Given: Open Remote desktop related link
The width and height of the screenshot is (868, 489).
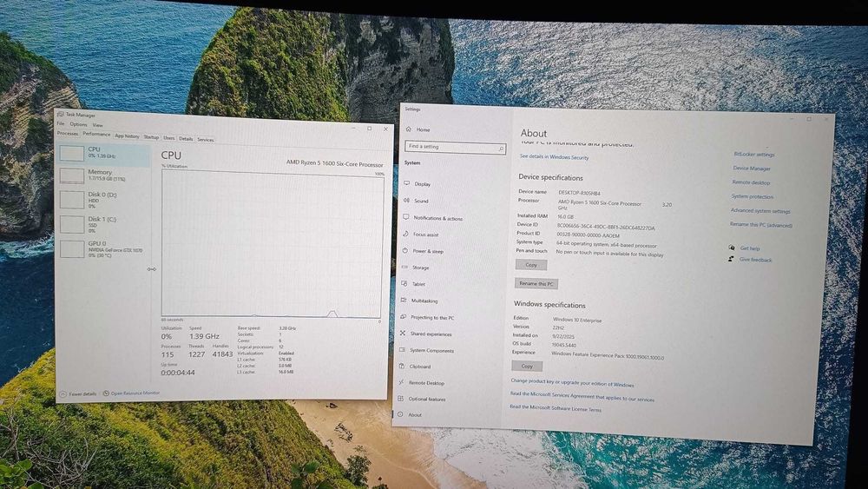Looking at the screenshot, I should click(x=751, y=182).
